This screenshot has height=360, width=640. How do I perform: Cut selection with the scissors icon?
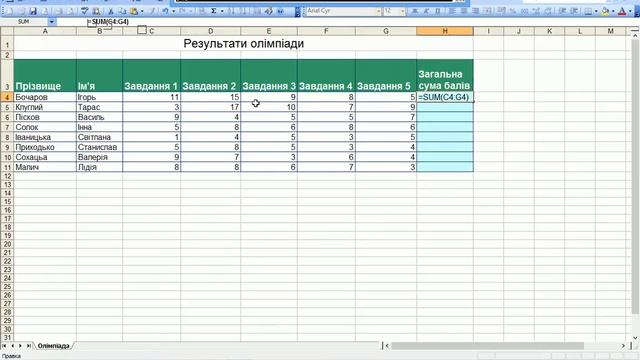coord(110,11)
